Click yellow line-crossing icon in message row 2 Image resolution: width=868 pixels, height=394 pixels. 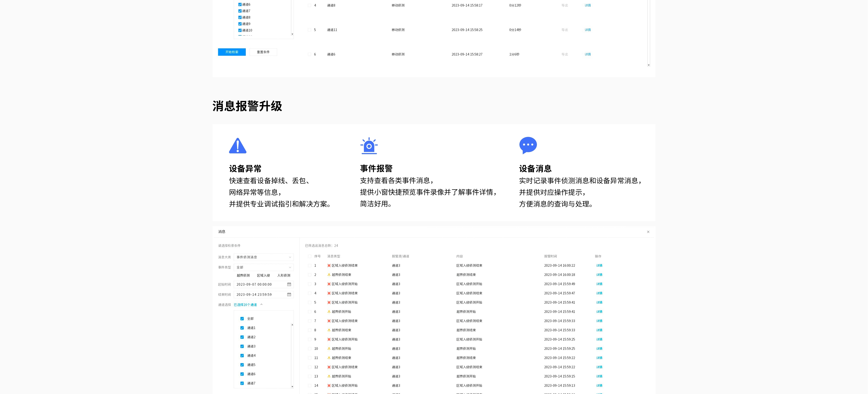point(329,275)
